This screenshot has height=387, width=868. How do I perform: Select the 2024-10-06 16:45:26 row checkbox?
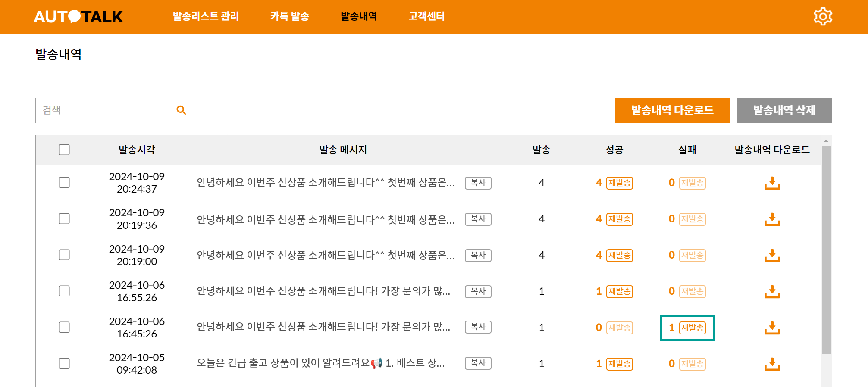(64, 327)
